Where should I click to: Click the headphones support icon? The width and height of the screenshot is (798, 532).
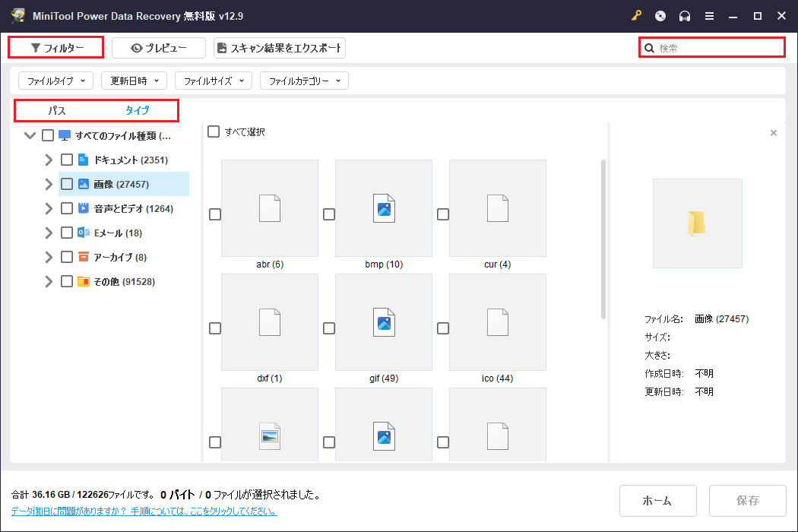pos(685,16)
